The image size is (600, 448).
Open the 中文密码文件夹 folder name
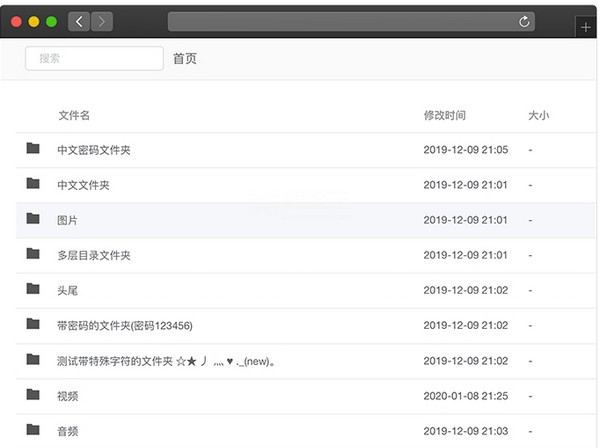94,150
